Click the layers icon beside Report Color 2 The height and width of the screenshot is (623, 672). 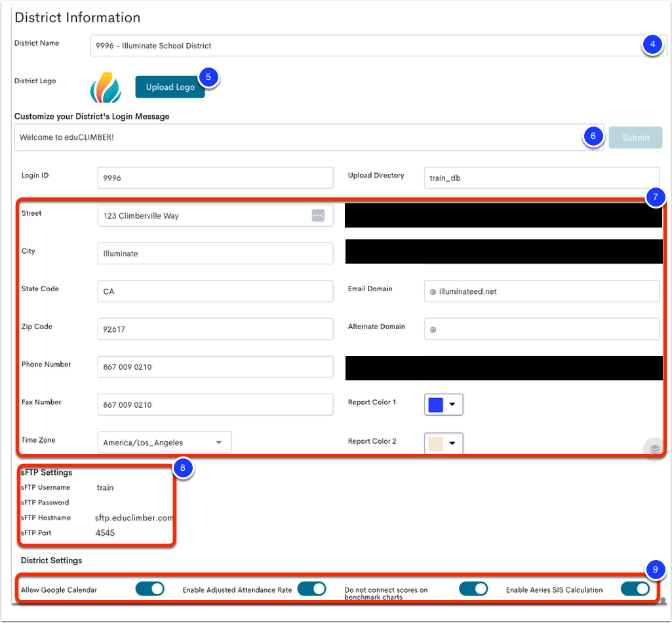coord(654,449)
